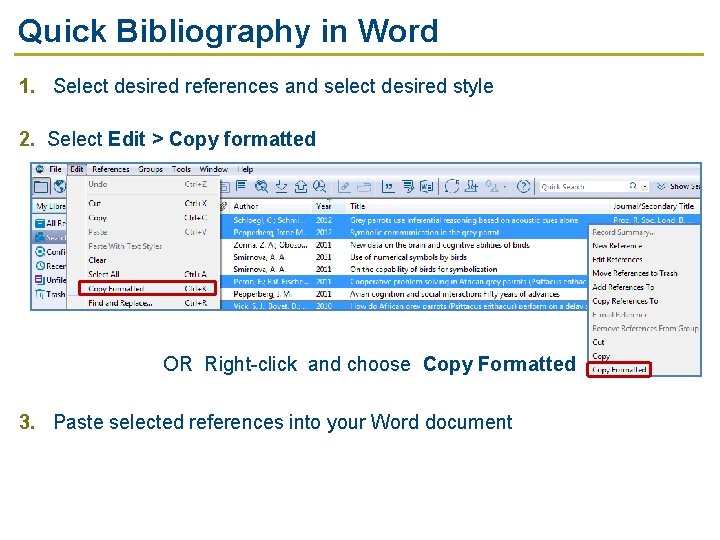This screenshot has height=540, width=720.
Task: Click the Share Library person icon
Action: [x=471, y=186]
